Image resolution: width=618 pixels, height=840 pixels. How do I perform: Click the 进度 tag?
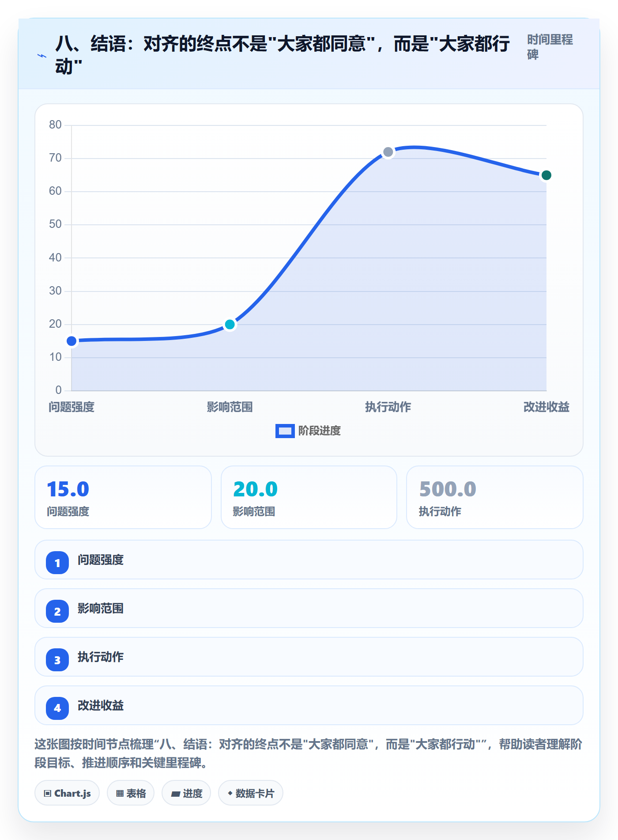(x=186, y=793)
